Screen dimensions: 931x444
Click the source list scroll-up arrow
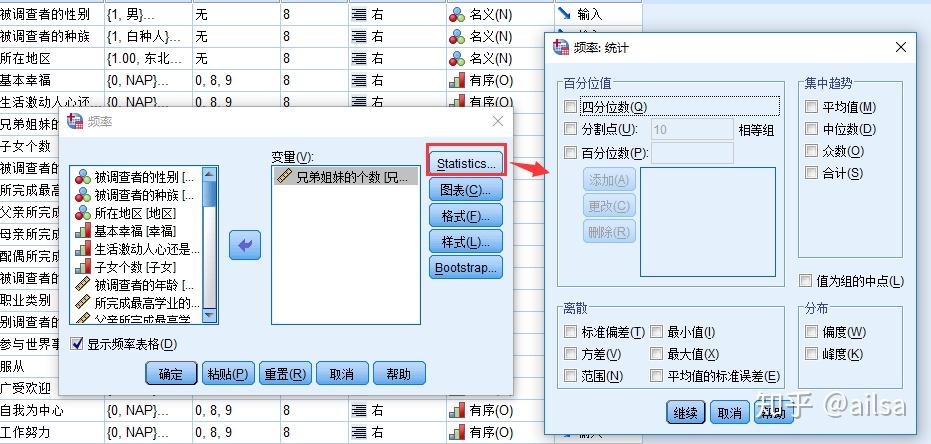point(210,174)
